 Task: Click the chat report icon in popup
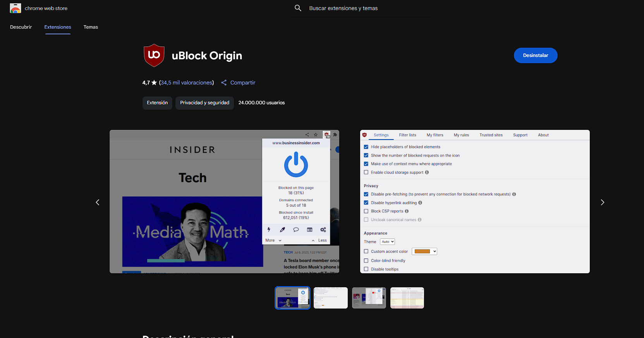point(296,229)
